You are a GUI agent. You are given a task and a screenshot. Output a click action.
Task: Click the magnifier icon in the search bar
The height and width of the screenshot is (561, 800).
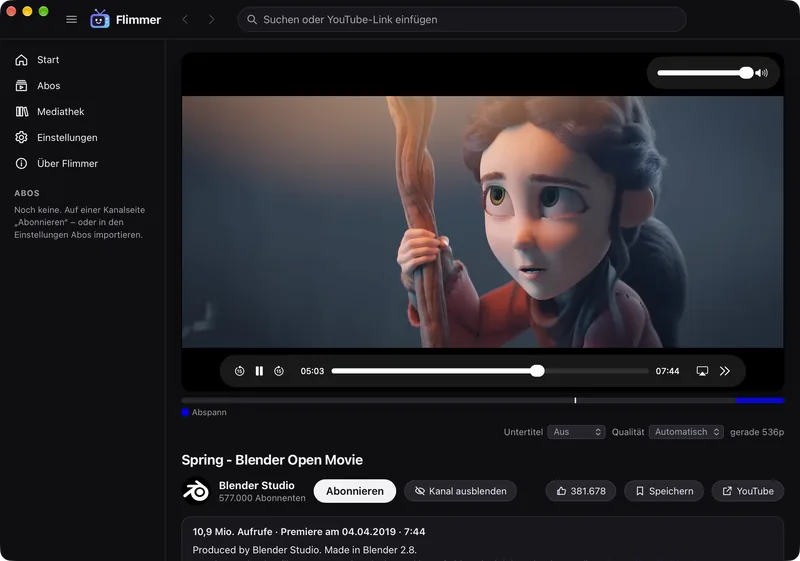(x=252, y=19)
